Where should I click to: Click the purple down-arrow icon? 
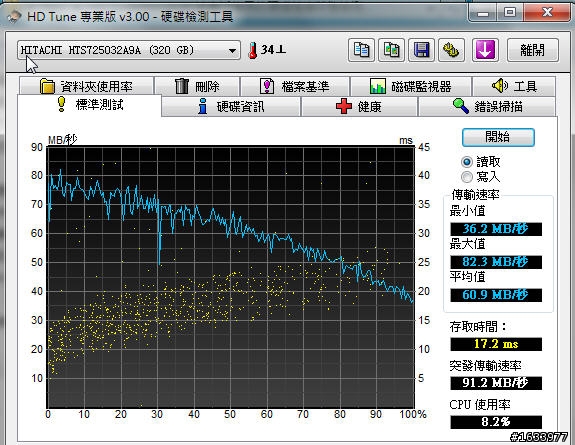point(485,50)
